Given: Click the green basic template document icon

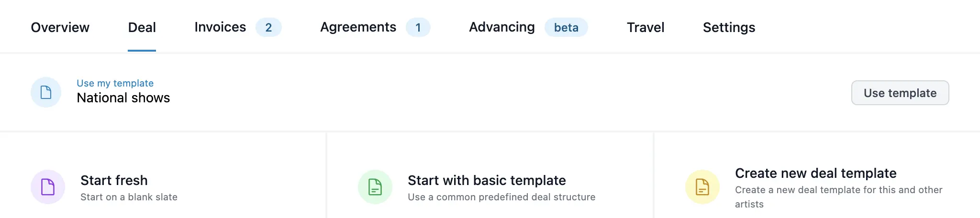Looking at the screenshot, I should click(375, 187).
